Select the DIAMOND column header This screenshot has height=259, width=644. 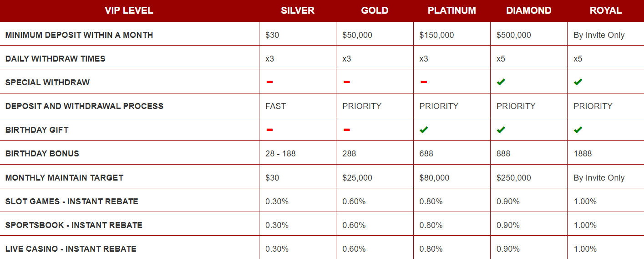[x=529, y=10]
